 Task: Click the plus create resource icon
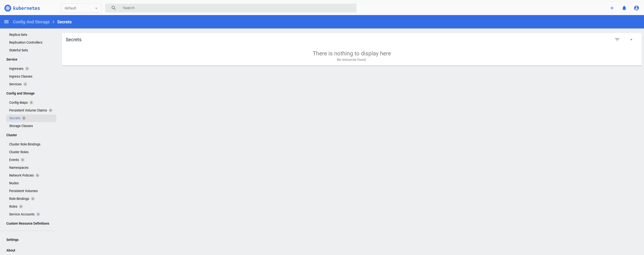pyautogui.click(x=612, y=8)
